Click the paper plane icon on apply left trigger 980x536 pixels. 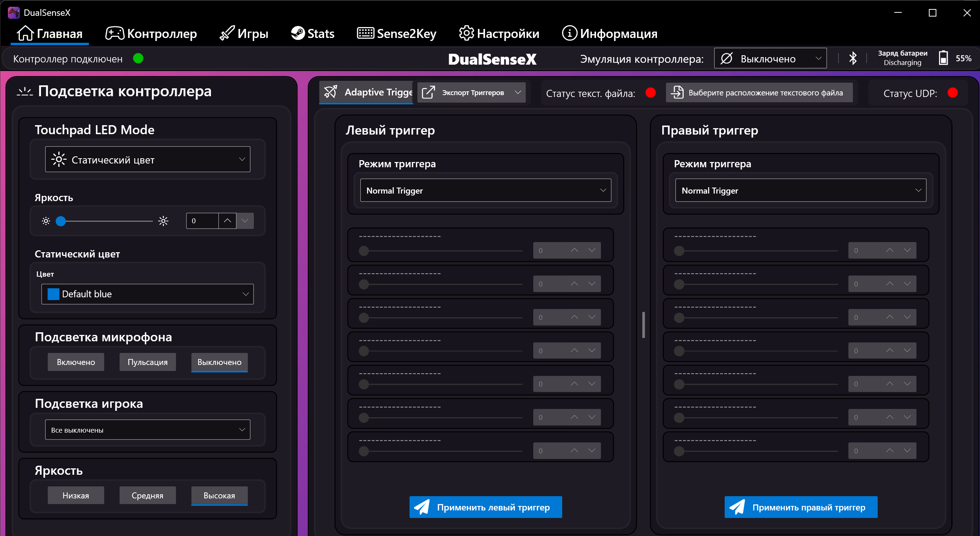[x=422, y=507]
